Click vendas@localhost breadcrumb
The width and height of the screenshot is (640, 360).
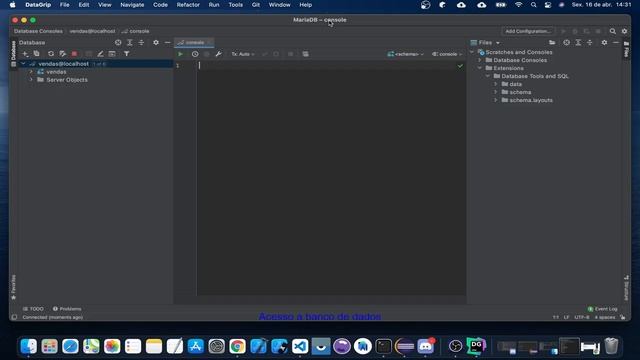click(92, 31)
